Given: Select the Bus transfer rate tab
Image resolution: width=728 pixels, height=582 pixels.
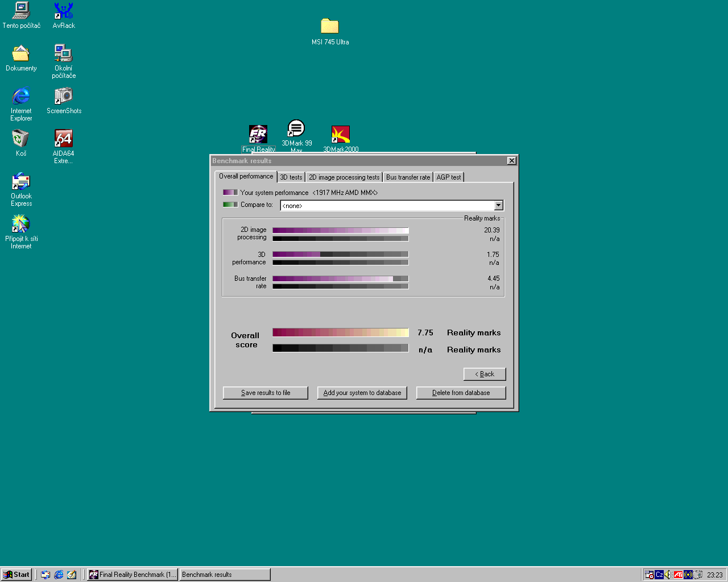Looking at the screenshot, I should [x=408, y=177].
